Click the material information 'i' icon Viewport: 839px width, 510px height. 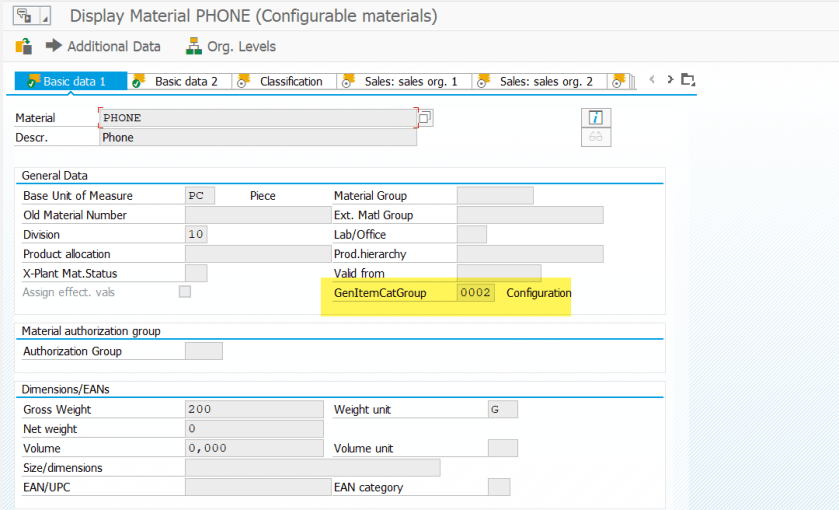(x=596, y=117)
